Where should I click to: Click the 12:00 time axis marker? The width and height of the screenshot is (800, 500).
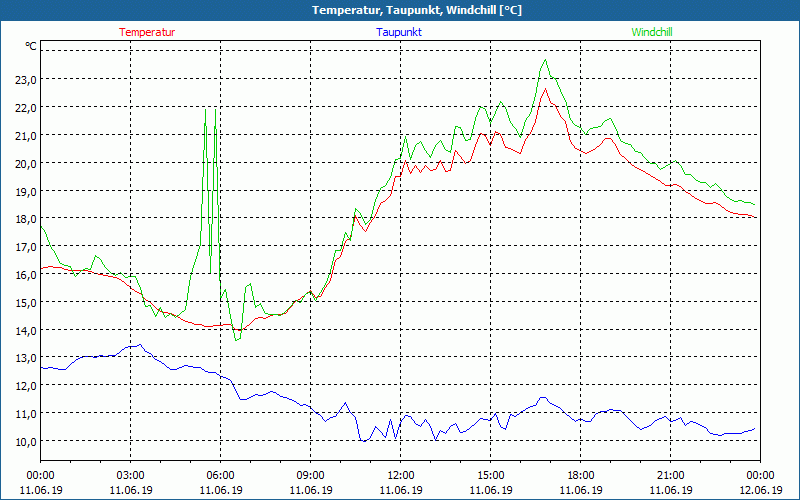(400, 475)
